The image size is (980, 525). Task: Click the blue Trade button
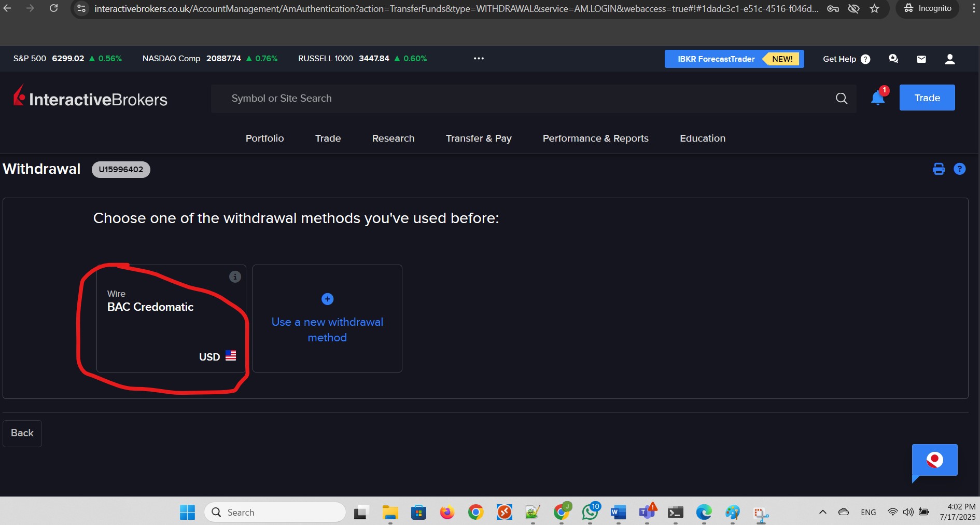tap(927, 98)
